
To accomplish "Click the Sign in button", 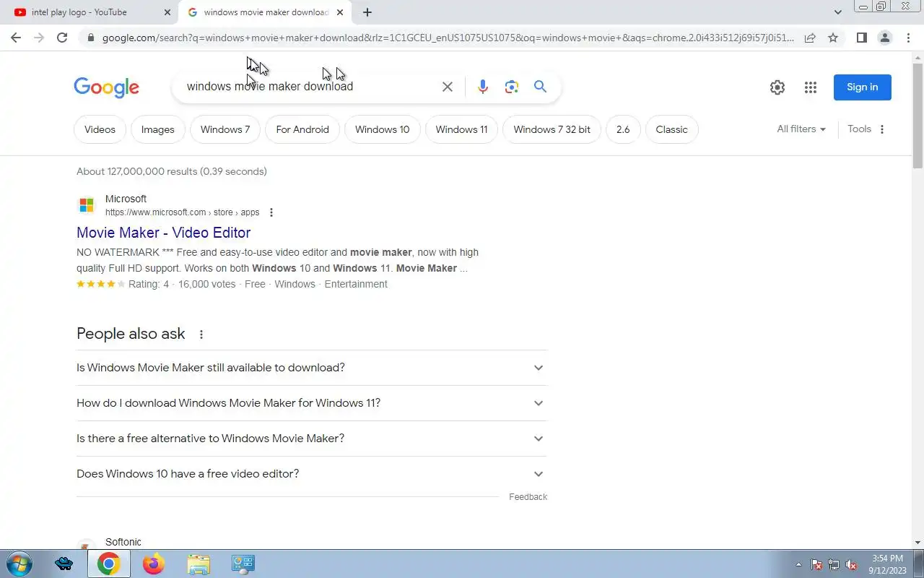I will pos(863,87).
